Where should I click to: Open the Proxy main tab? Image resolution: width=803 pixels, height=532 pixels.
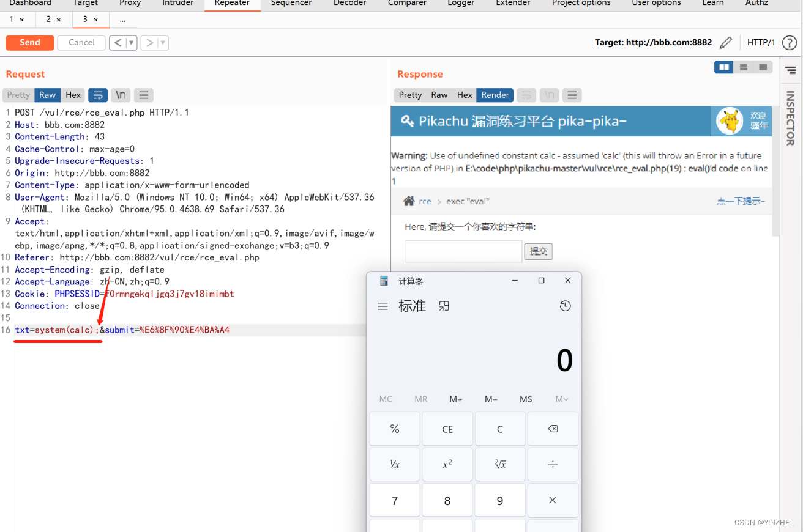(130, 3)
